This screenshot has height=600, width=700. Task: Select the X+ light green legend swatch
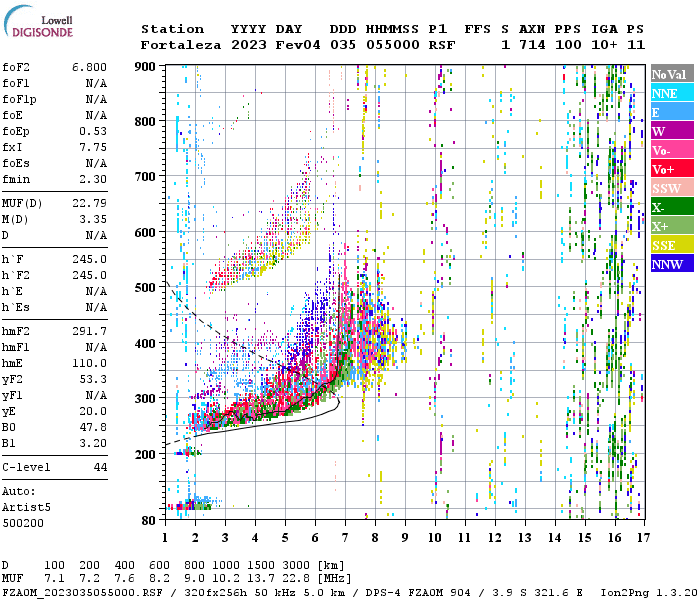672,225
